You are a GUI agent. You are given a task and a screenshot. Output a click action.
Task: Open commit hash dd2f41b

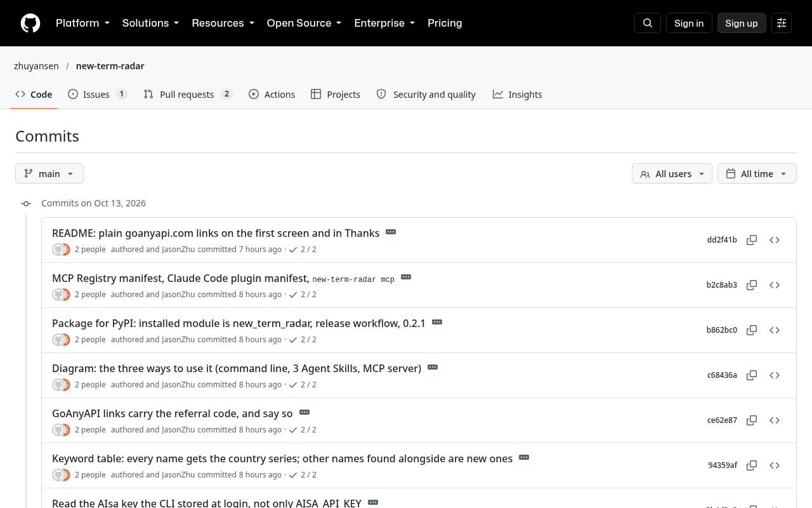(722, 240)
